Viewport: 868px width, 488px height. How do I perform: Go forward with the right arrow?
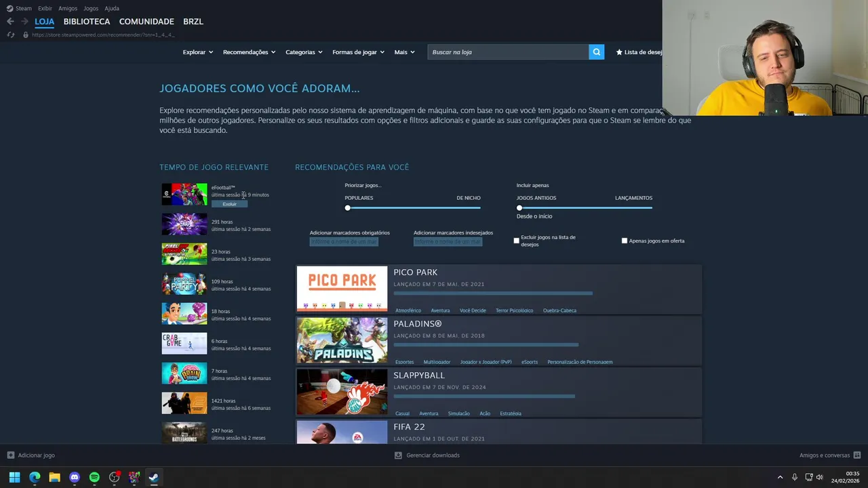[24, 22]
